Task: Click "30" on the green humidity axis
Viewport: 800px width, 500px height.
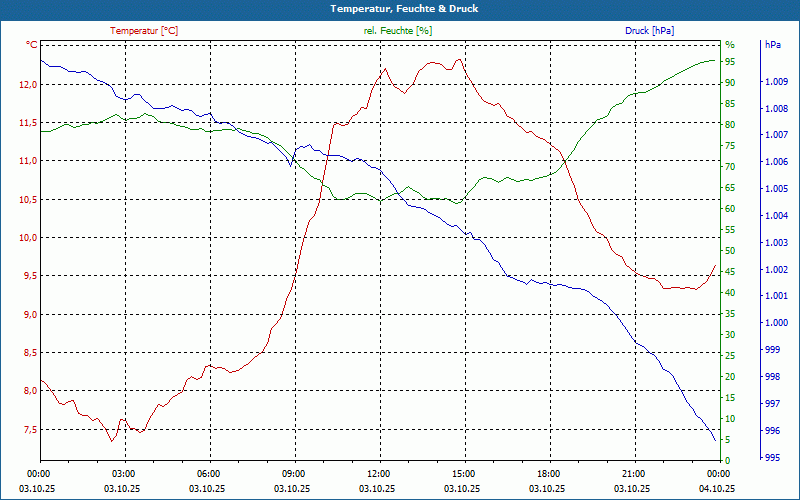Action: 730,335
